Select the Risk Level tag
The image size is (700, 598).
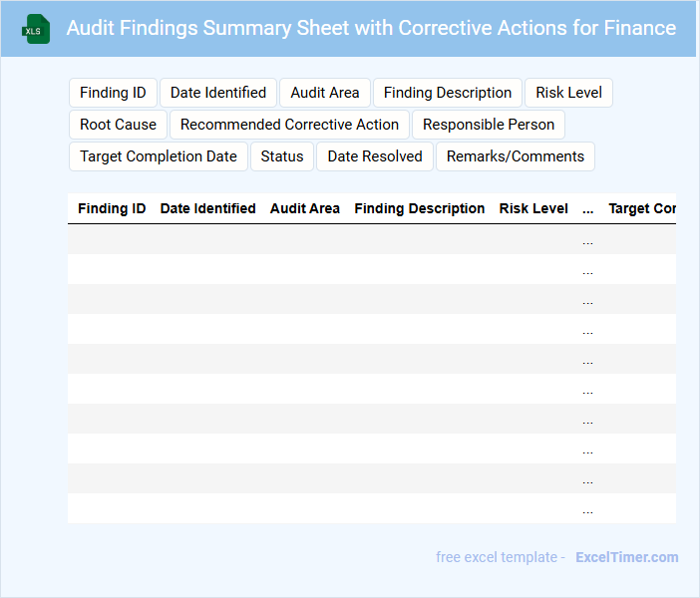click(568, 93)
